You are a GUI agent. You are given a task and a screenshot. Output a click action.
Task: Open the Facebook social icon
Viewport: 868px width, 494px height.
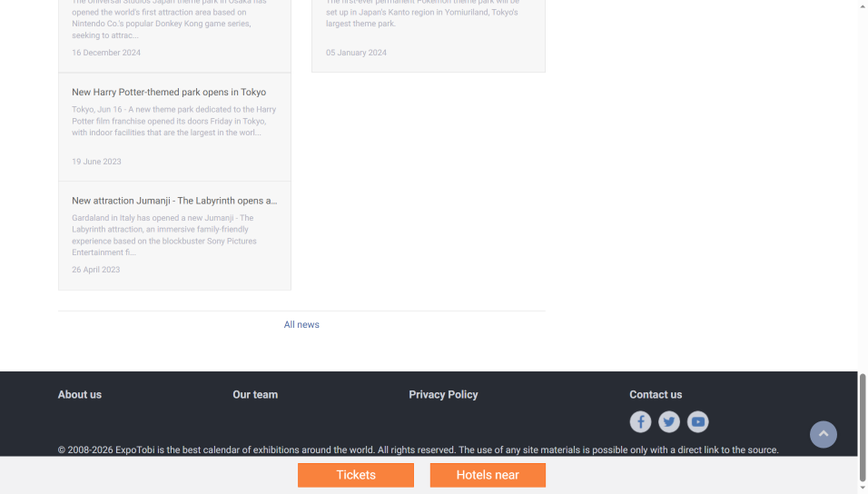640,421
